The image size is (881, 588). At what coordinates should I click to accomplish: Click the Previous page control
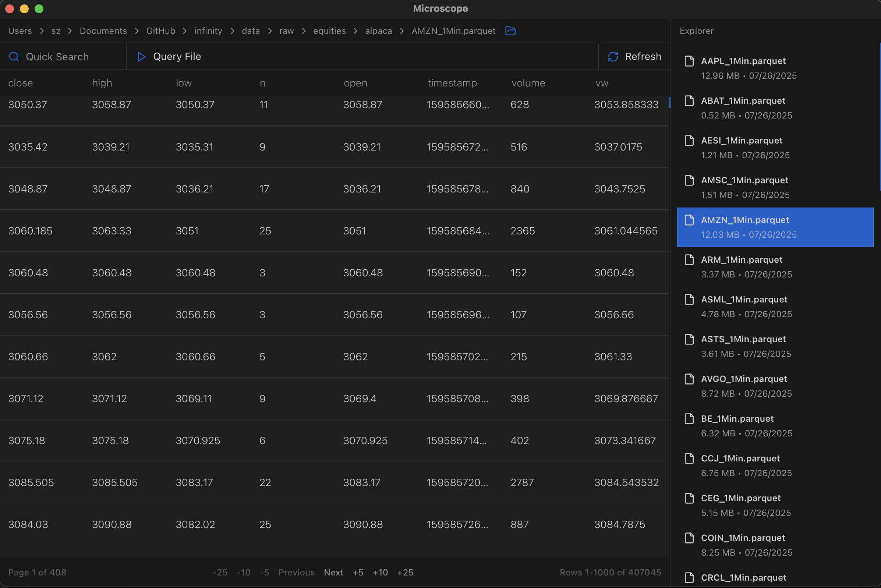coord(296,572)
